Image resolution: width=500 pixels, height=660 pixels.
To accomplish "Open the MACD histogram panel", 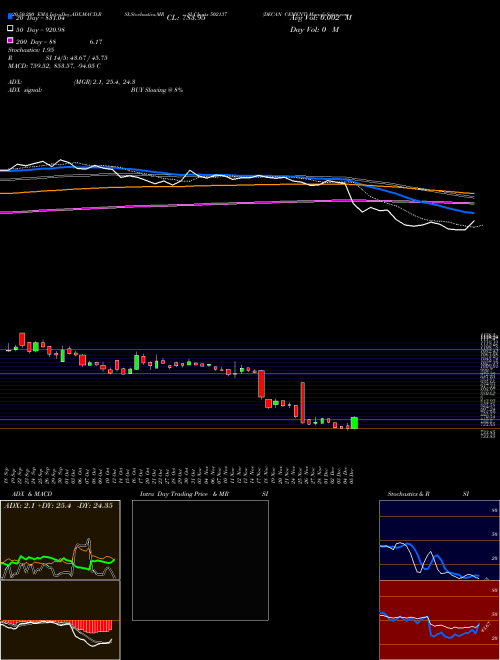I will 60,620.
